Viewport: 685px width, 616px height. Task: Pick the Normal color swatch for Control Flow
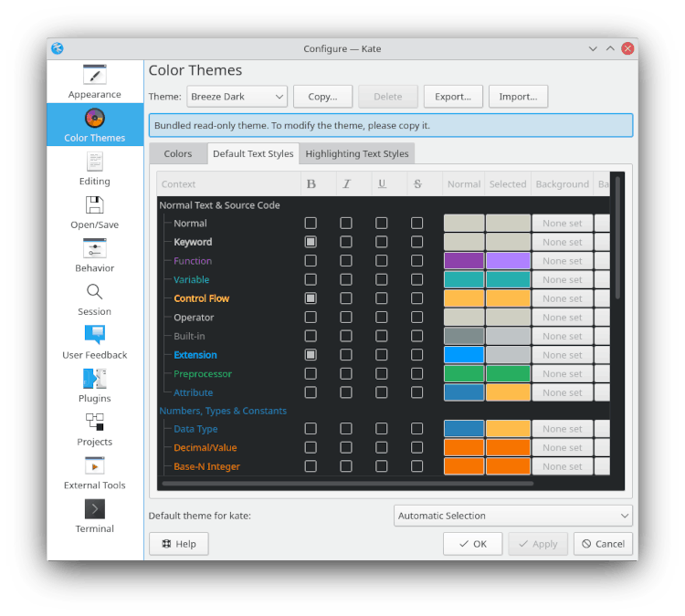coord(463,298)
